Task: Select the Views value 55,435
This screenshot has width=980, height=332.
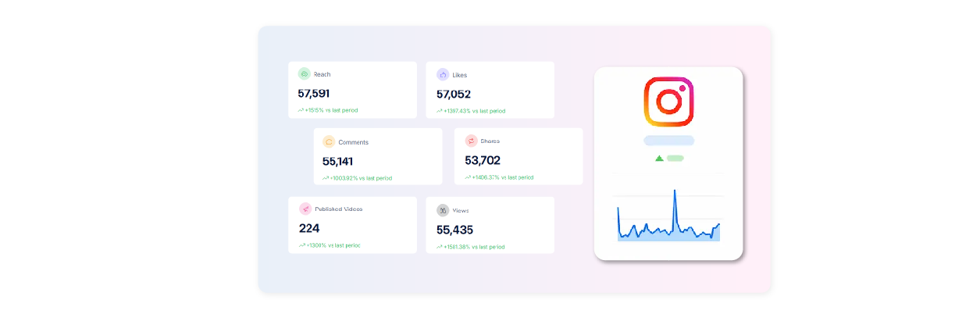Action: [454, 230]
